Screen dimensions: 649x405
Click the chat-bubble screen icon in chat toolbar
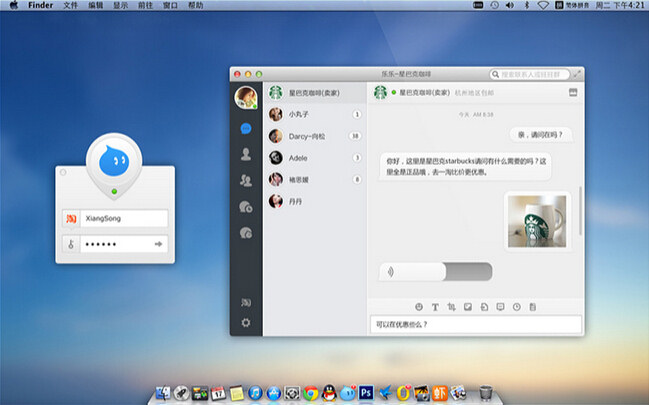click(x=500, y=307)
